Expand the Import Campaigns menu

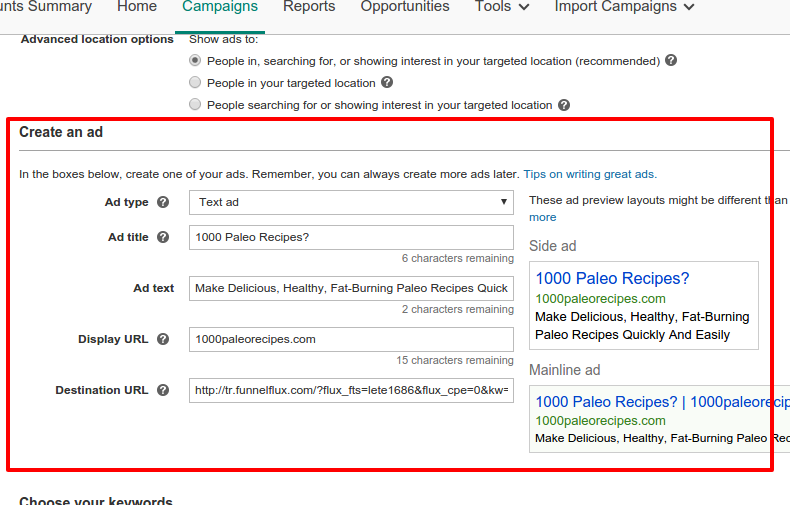click(625, 7)
